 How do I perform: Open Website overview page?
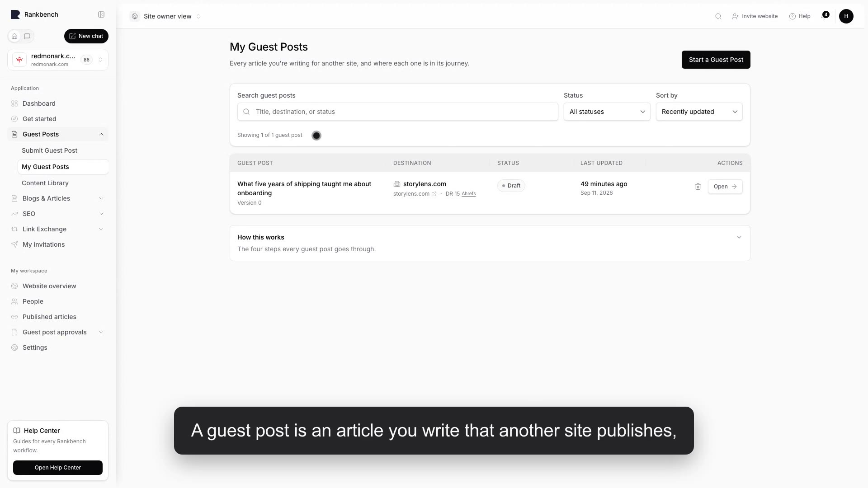(58, 286)
